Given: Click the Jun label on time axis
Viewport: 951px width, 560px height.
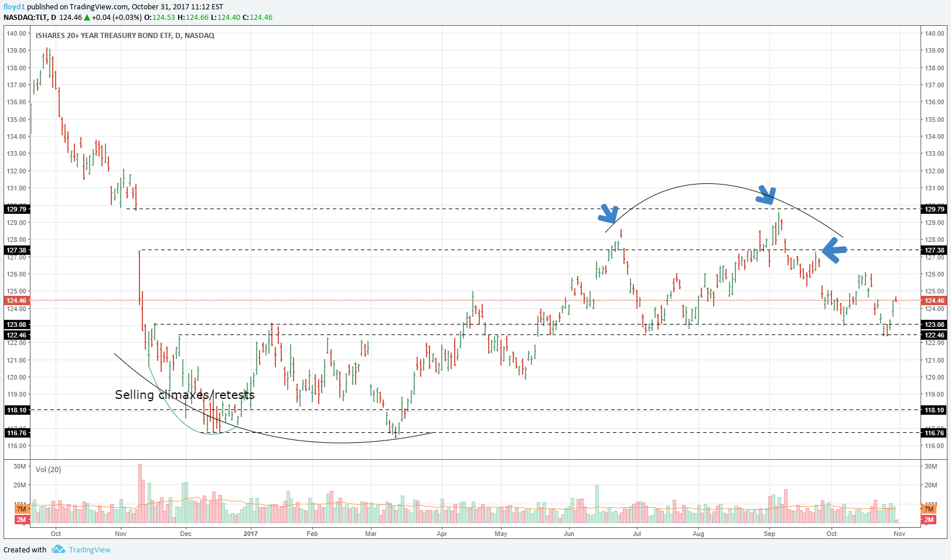Looking at the screenshot, I should tap(569, 534).
